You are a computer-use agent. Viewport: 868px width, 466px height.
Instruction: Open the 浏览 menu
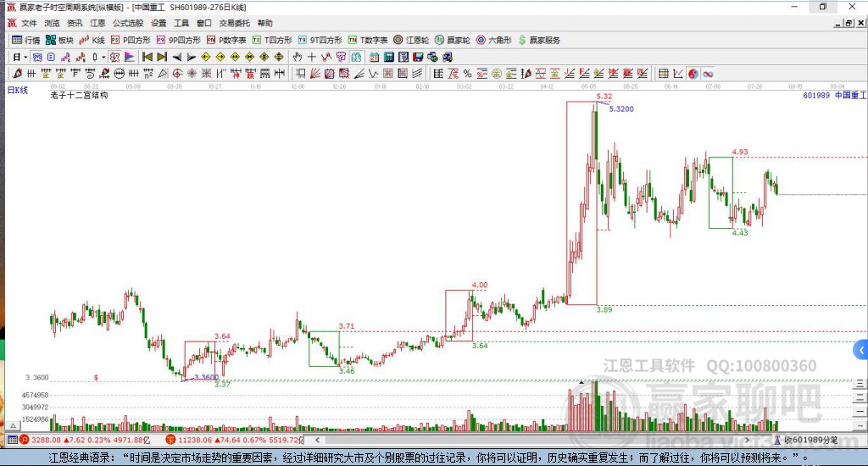tap(52, 23)
